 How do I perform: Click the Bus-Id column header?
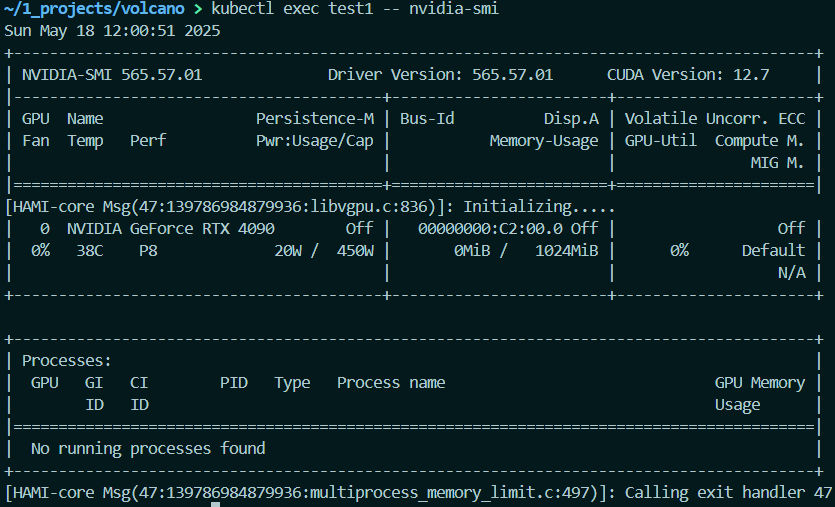point(427,118)
